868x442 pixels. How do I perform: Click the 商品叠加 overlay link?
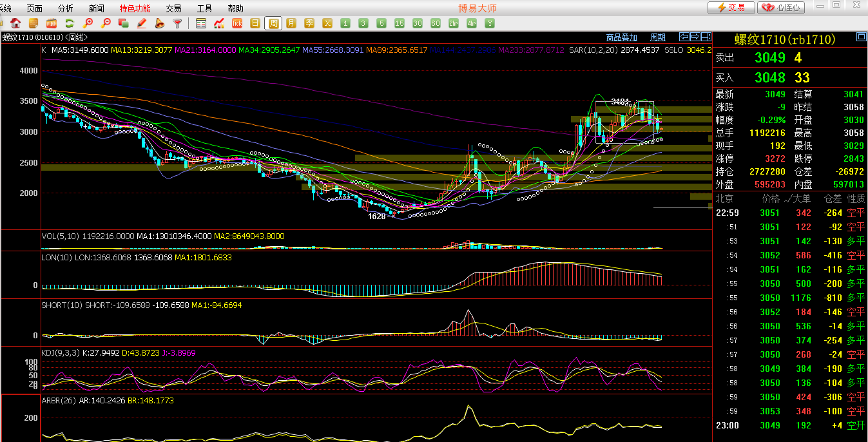[x=622, y=37]
